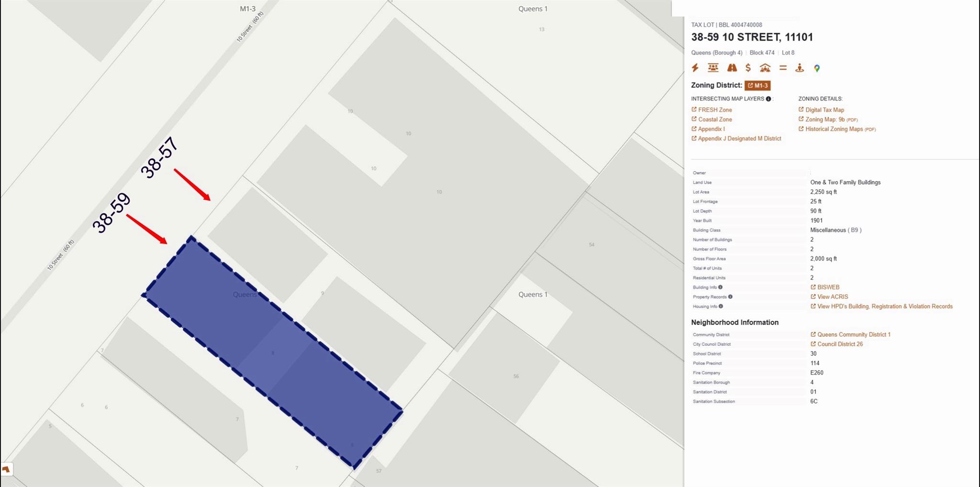This screenshot has height=487, width=980.
Task: Select the highlighted blue tax lot on map
Action: (x=273, y=352)
